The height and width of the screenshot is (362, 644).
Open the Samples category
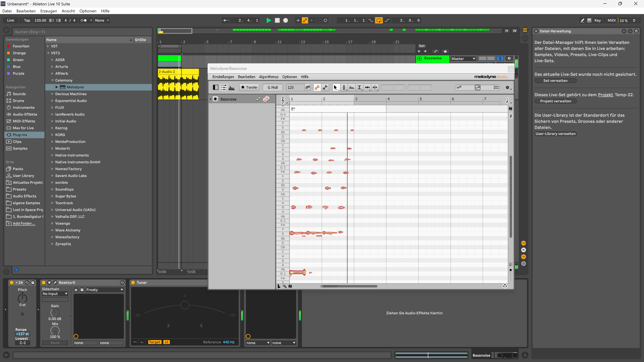(x=20, y=148)
